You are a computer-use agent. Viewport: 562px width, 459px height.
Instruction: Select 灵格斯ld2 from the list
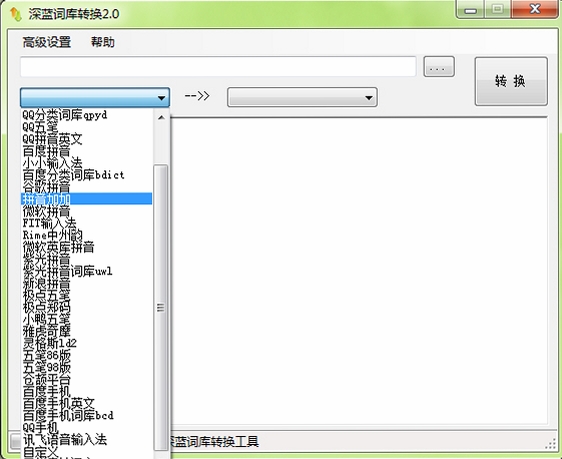[x=86, y=343]
